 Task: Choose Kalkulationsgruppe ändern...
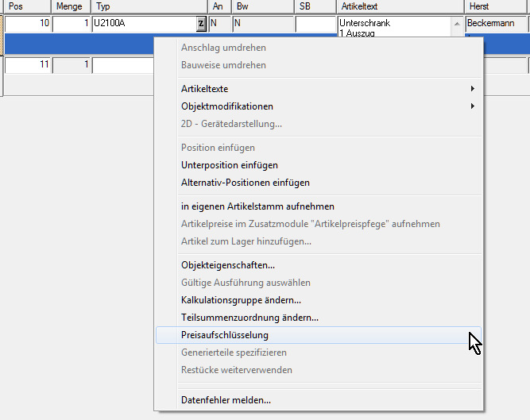241,300
